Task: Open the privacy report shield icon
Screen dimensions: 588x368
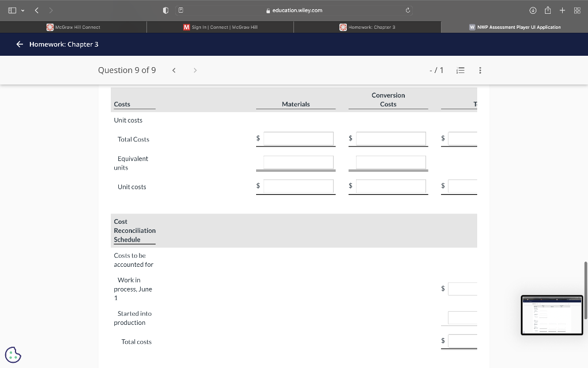Action: [165, 10]
